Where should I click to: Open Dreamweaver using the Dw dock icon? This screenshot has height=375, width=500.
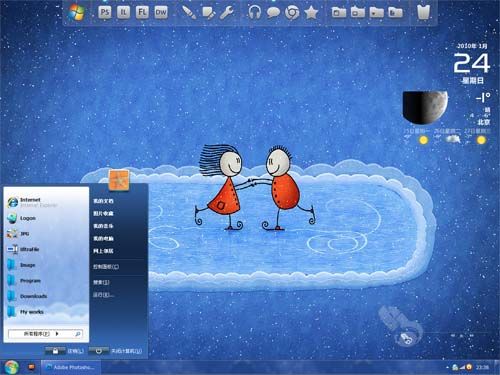161,13
